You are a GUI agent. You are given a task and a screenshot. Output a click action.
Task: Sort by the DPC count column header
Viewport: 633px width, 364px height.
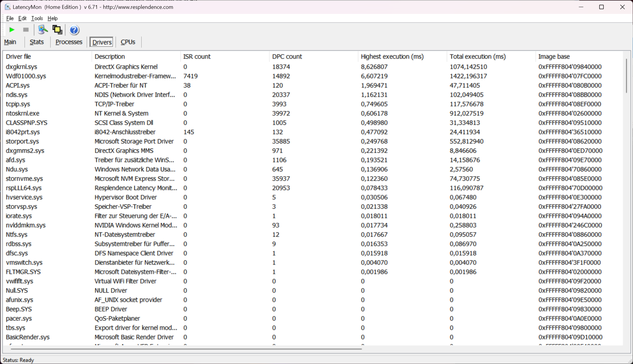coord(287,57)
